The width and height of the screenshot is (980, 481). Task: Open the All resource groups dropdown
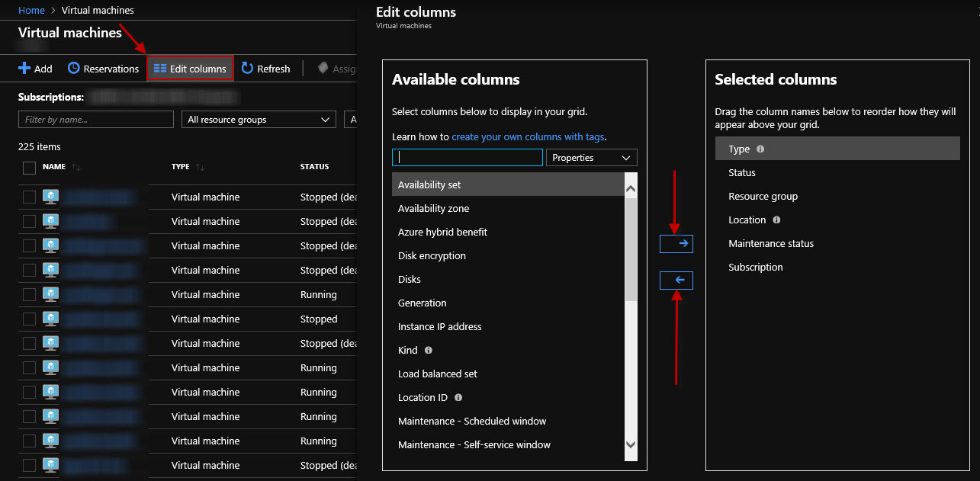[259, 120]
